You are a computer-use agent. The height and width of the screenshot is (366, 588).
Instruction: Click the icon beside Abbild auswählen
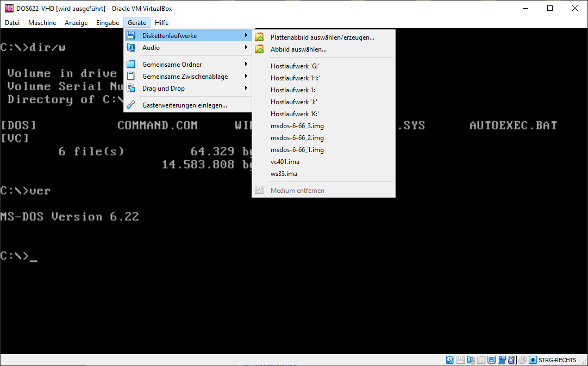(x=259, y=49)
